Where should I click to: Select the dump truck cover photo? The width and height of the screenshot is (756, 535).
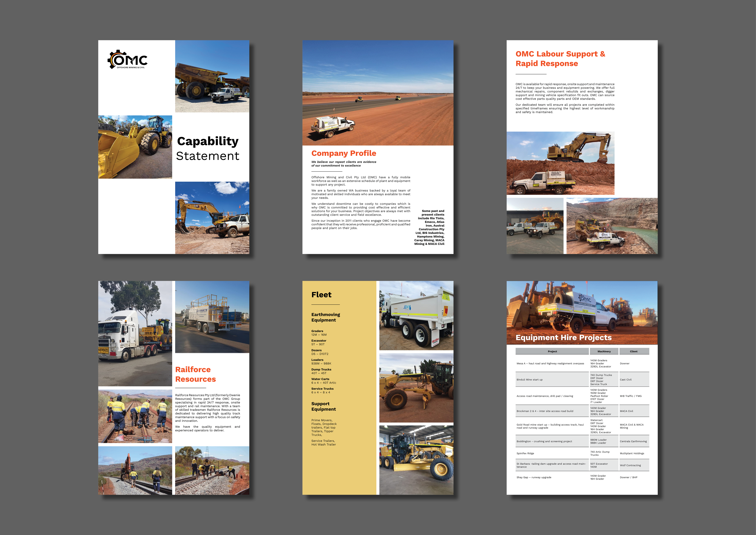tap(212, 76)
